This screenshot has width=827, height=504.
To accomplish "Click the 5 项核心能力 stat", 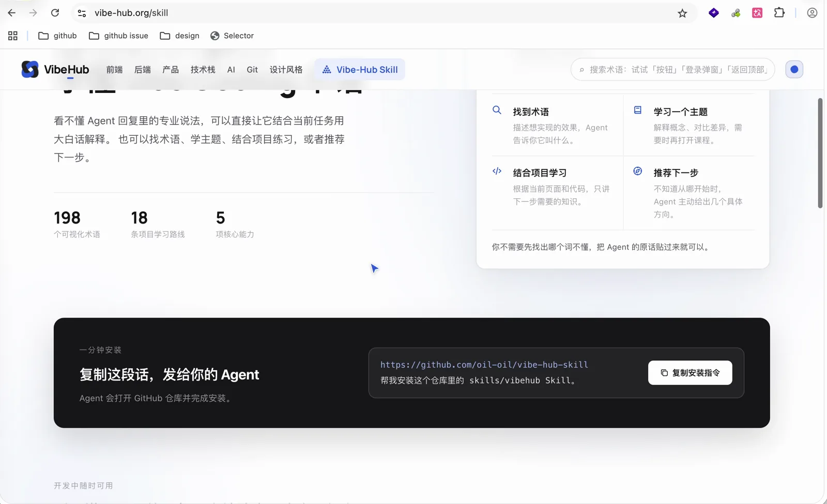I will [235, 224].
